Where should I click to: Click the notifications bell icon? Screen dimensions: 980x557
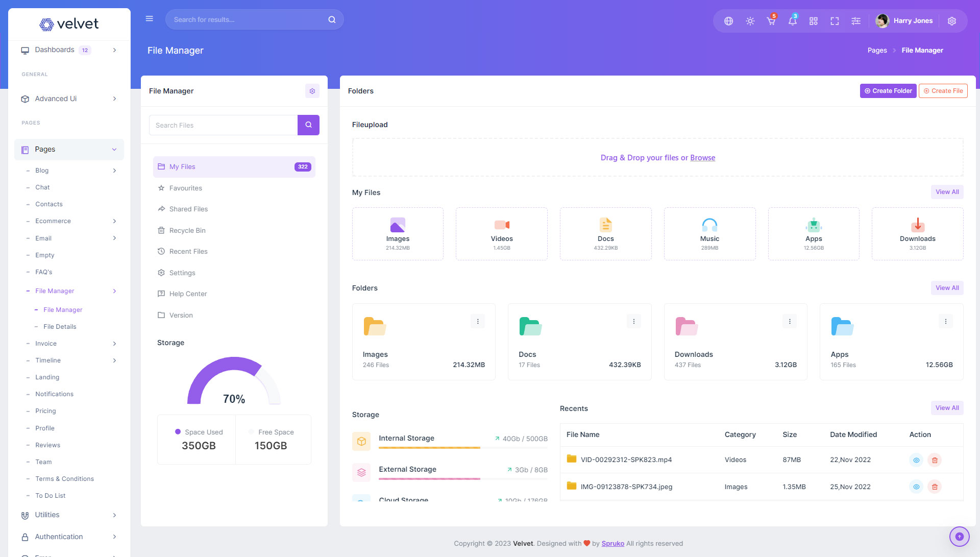point(792,21)
